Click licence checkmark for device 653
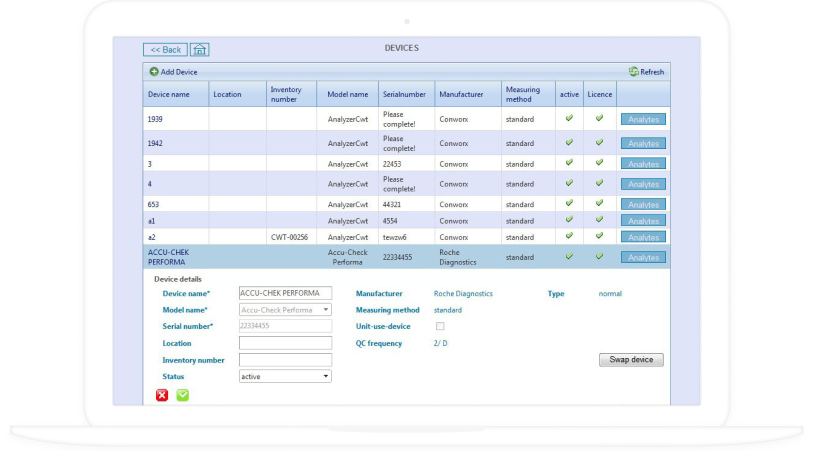This screenshot has height=451, width=813. pos(599,203)
